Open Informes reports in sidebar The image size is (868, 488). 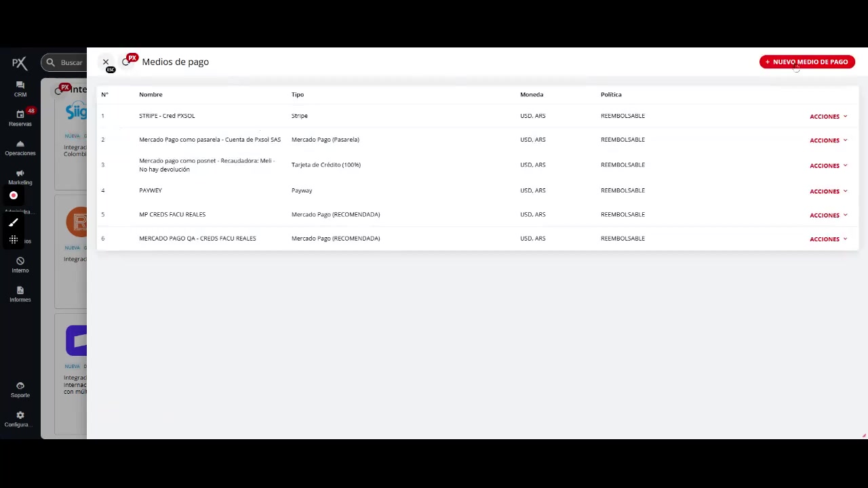(x=20, y=294)
